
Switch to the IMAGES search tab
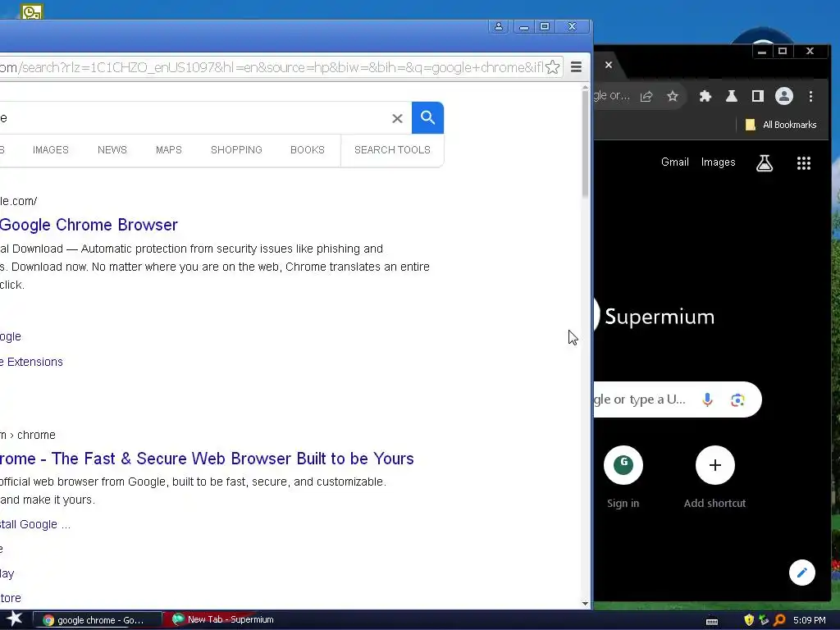coord(50,150)
